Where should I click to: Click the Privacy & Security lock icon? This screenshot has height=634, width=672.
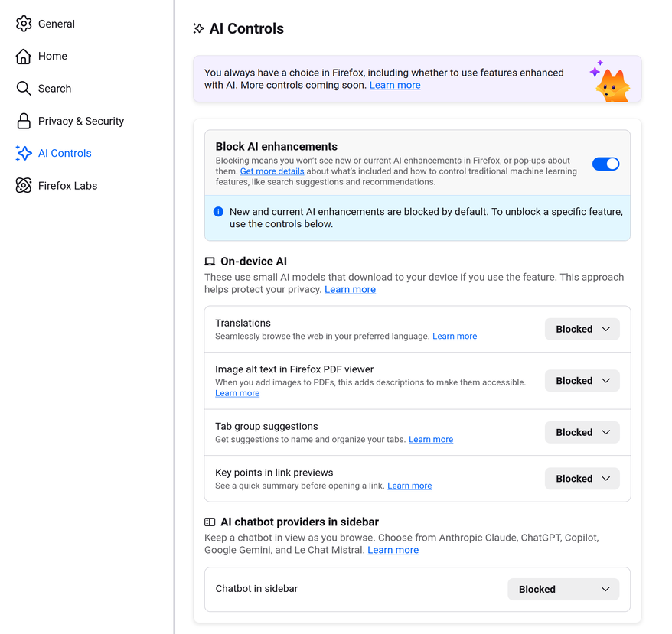(24, 121)
